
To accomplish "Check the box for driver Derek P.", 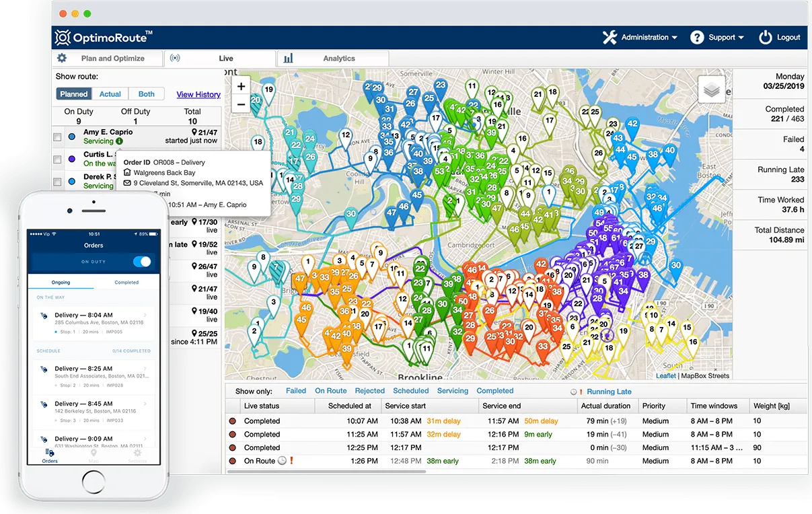I will (57, 181).
